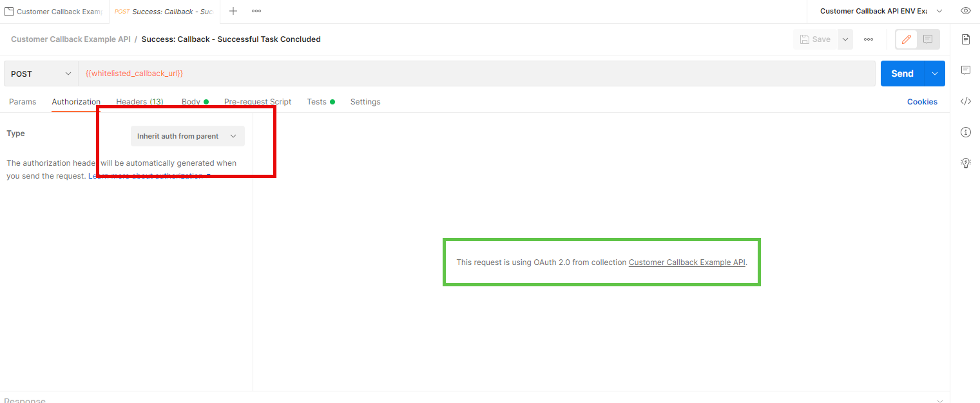Viewport: 980px width, 403px height.
Task: Open Headers (13) tab
Action: [x=140, y=102]
